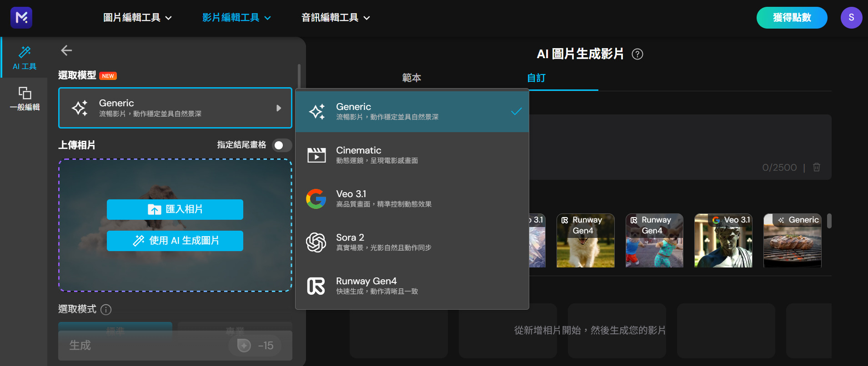
Task: Open the 一般編輯 sidebar panel
Action: point(25,99)
